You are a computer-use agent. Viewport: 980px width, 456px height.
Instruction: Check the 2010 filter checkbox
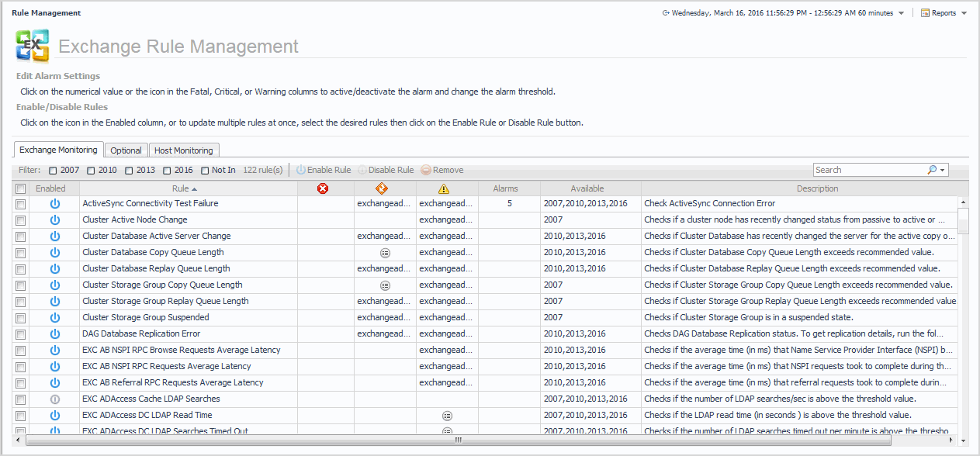tap(91, 171)
